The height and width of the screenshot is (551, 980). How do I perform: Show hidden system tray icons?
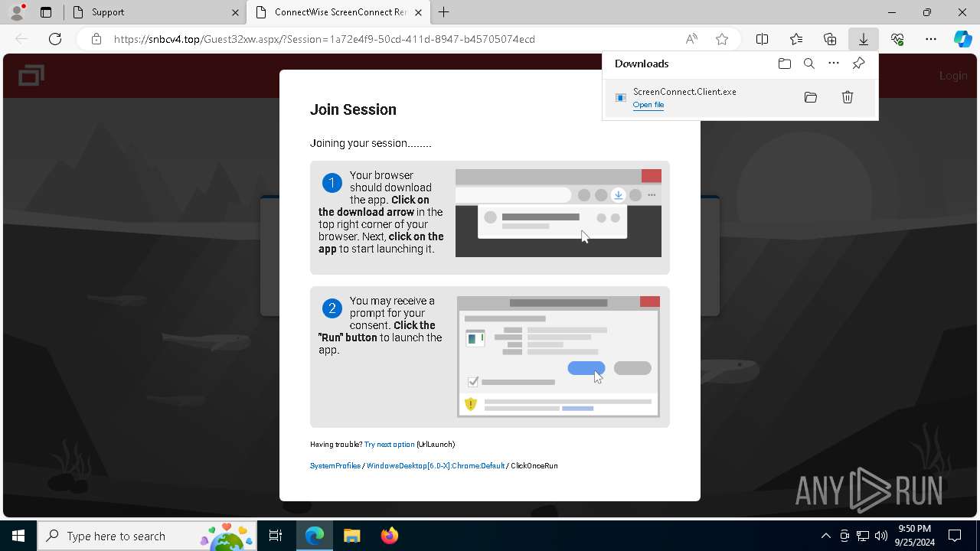pos(825,536)
